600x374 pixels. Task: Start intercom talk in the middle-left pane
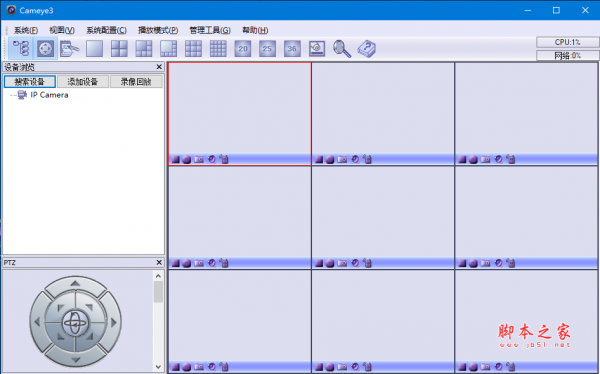[224, 263]
